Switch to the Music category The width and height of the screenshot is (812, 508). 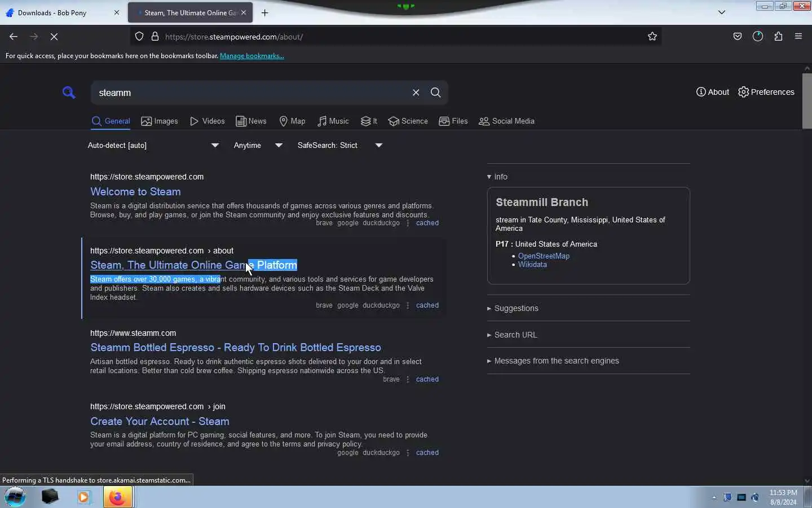(x=333, y=121)
